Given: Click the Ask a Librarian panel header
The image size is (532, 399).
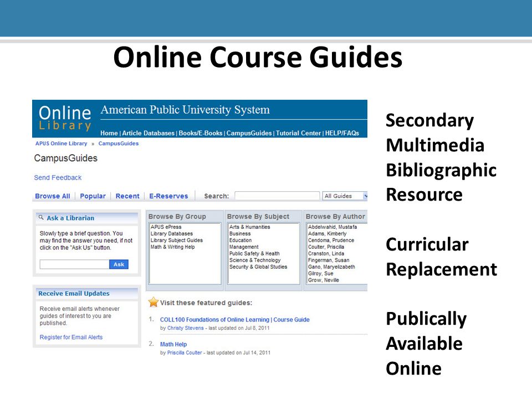Looking at the screenshot, I should (x=87, y=218).
